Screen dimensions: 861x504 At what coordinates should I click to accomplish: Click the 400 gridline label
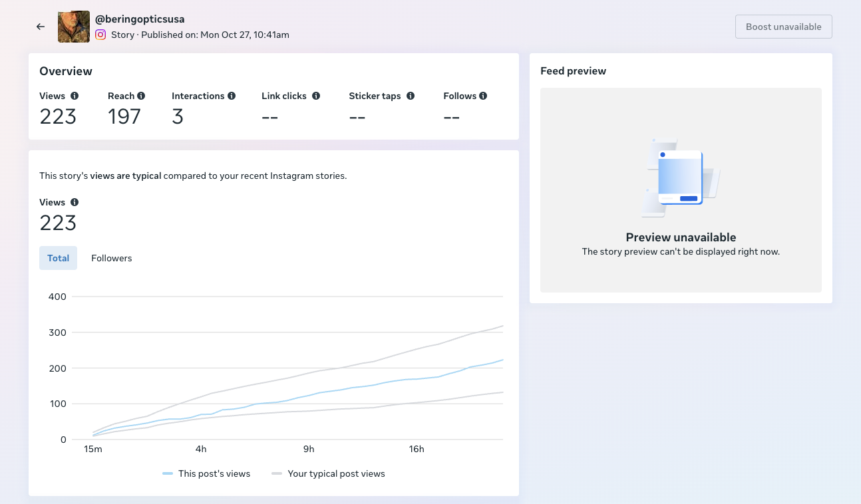coord(57,297)
